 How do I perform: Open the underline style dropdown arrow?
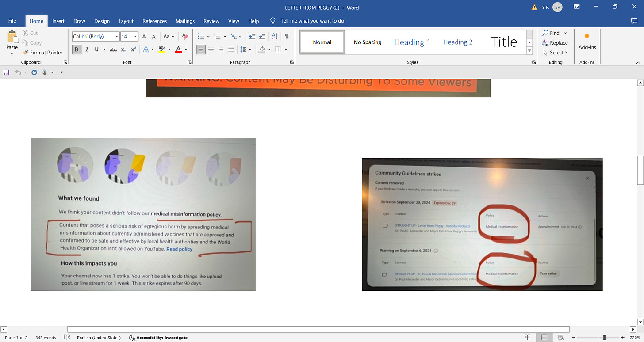[x=104, y=49]
